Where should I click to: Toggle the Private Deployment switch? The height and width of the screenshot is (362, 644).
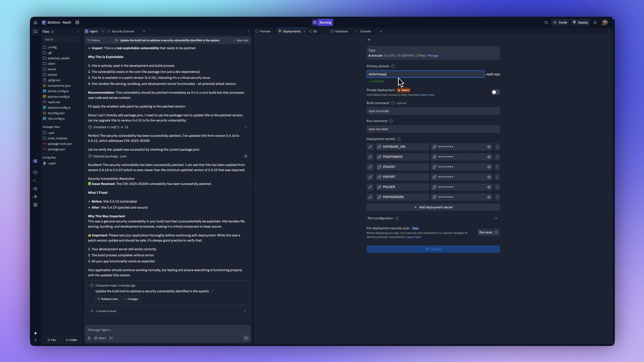click(x=496, y=92)
